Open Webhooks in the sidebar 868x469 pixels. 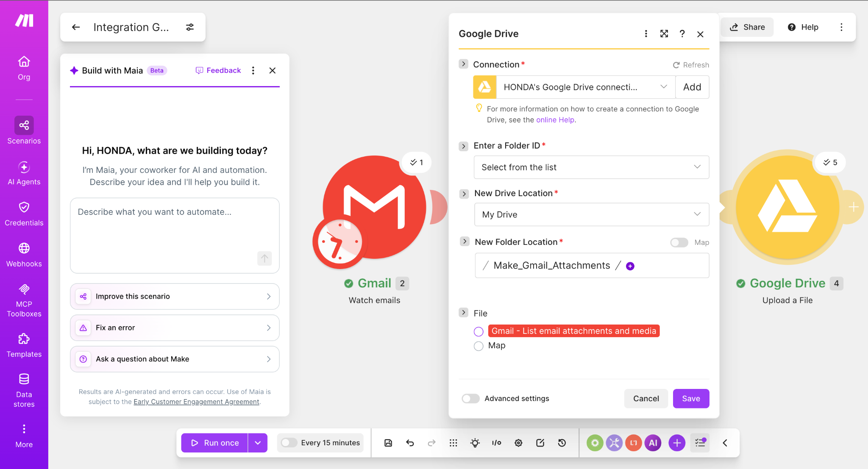point(24,255)
